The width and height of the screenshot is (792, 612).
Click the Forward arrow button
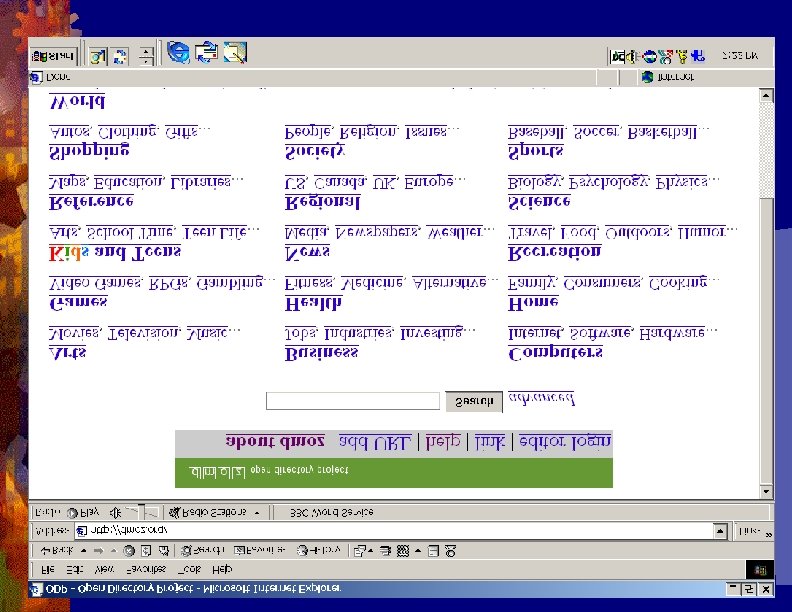[98, 551]
